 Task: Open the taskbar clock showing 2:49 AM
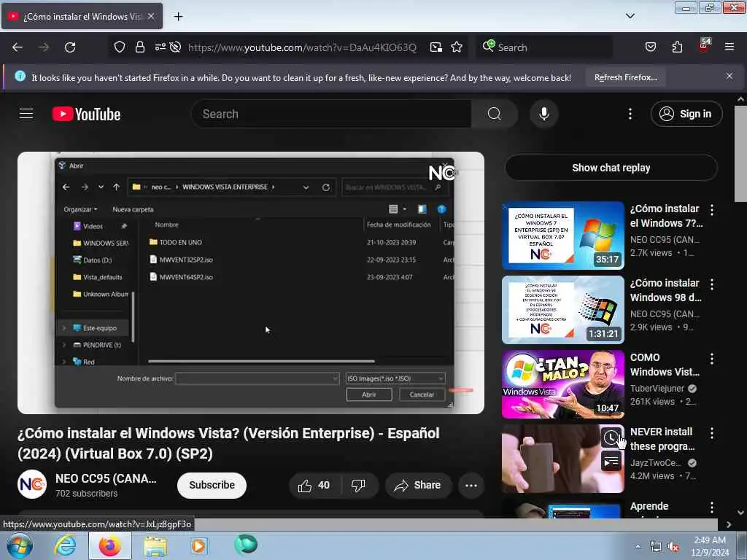tap(711, 546)
